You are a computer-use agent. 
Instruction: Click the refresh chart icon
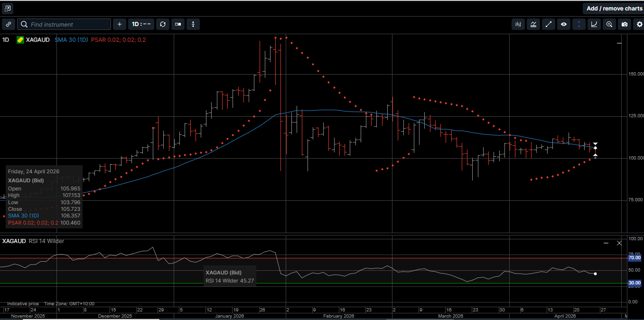(x=162, y=24)
